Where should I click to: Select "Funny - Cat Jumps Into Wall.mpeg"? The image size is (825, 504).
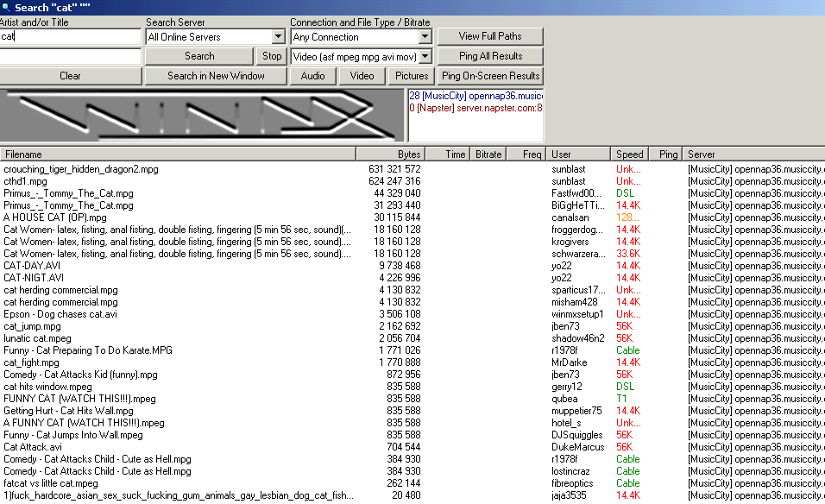tap(73, 436)
